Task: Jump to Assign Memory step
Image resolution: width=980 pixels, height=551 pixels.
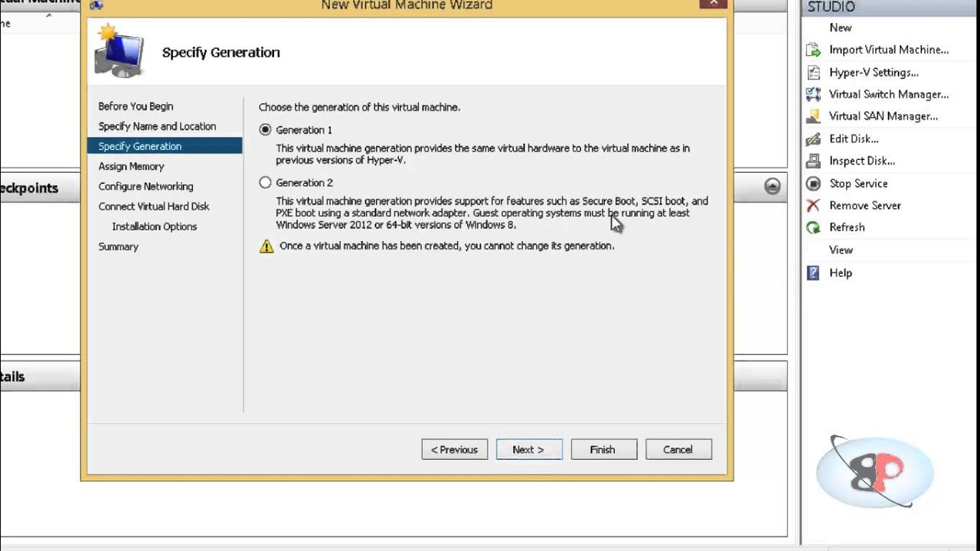Action: pyautogui.click(x=131, y=166)
